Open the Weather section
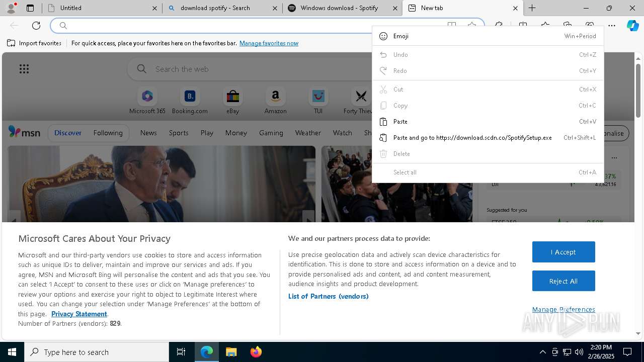 (x=308, y=133)
